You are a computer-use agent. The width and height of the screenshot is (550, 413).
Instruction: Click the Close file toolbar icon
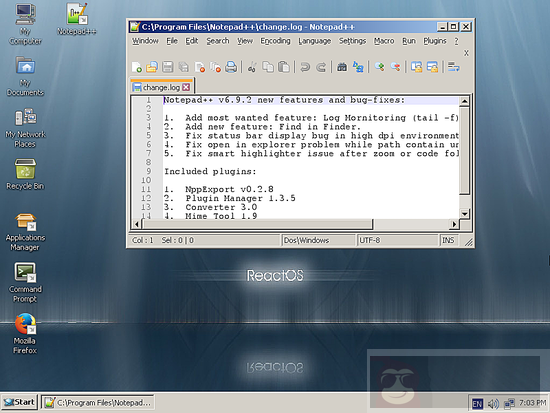coord(200,67)
